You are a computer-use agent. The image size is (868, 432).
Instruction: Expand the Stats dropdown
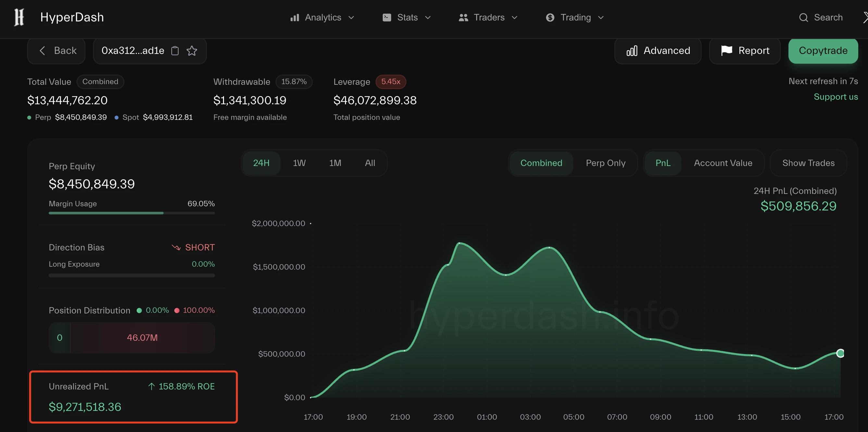click(x=428, y=17)
